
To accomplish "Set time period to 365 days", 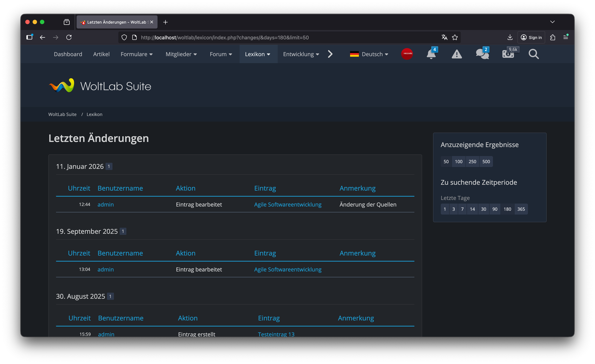I will click(521, 209).
